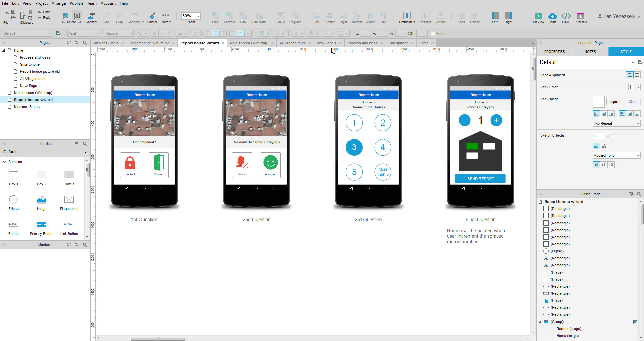The height and width of the screenshot is (341, 644).
Task: Select sketch font size +1
Action: 604,165
